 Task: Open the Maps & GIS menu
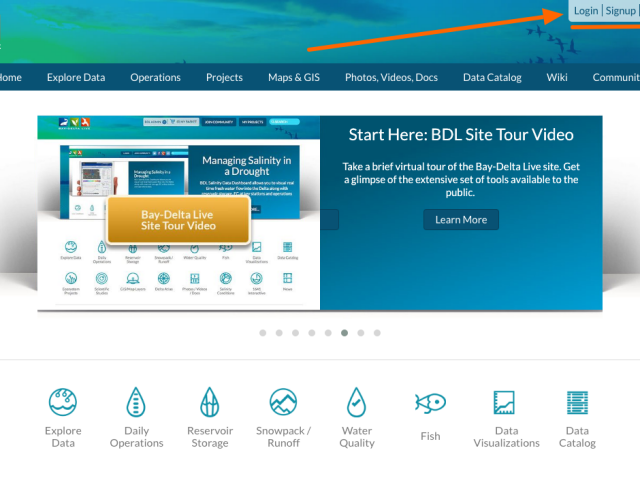294,77
